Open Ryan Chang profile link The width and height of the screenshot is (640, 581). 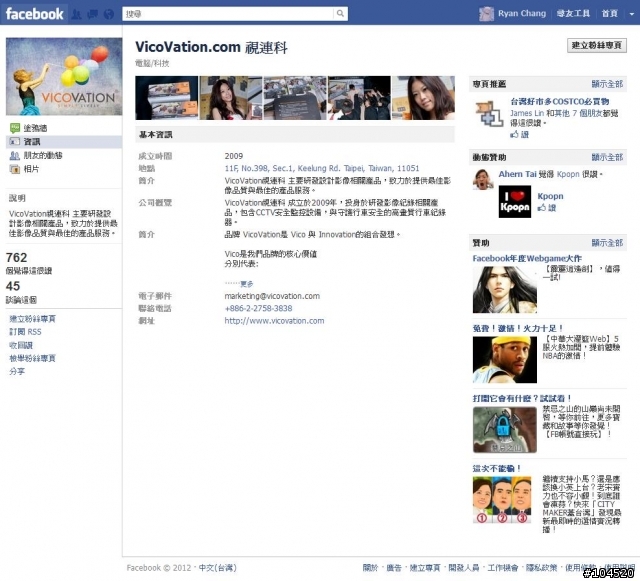(522, 13)
